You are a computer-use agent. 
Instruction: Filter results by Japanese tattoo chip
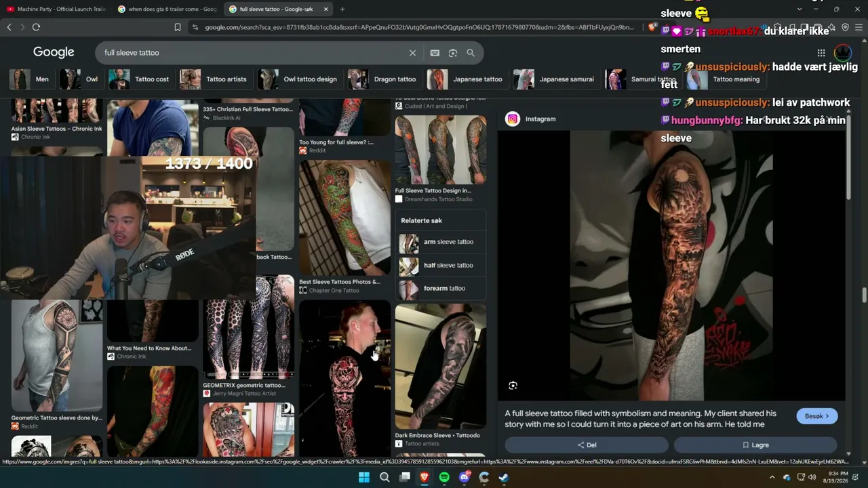467,79
